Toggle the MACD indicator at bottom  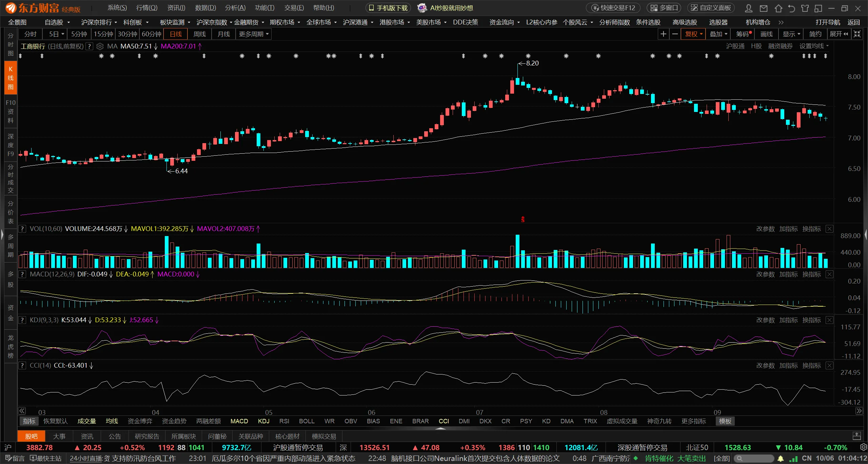click(239, 421)
